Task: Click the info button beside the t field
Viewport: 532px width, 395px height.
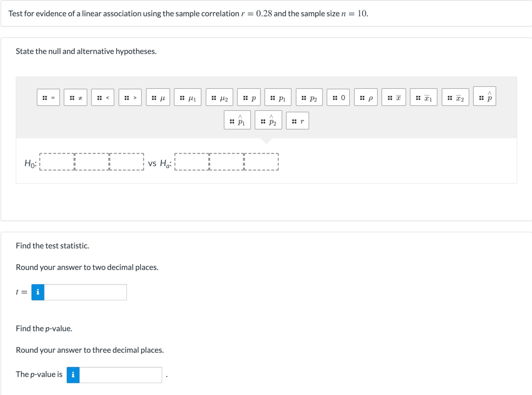Action: point(37,292)
